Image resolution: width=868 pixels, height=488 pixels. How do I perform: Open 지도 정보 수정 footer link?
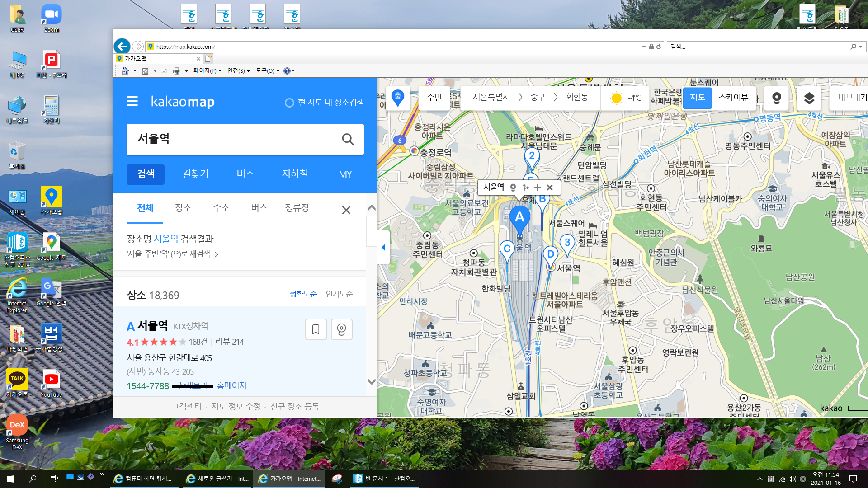tap(236, 407)
